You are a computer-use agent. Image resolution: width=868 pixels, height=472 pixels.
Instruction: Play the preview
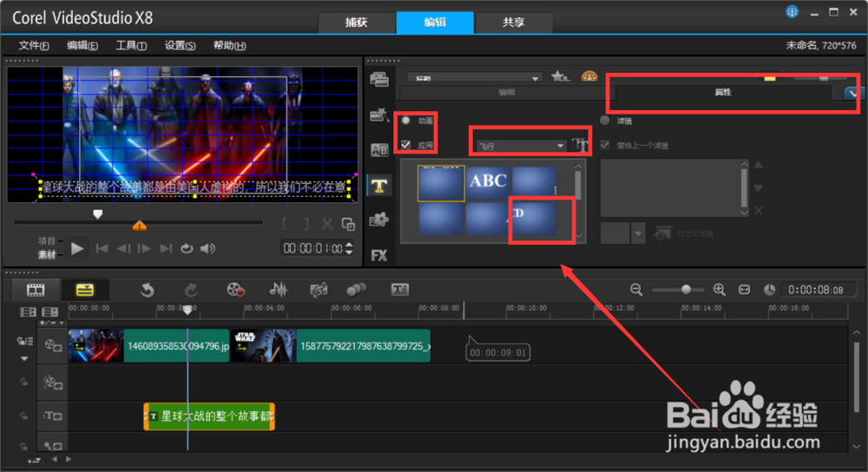[77, 248]
